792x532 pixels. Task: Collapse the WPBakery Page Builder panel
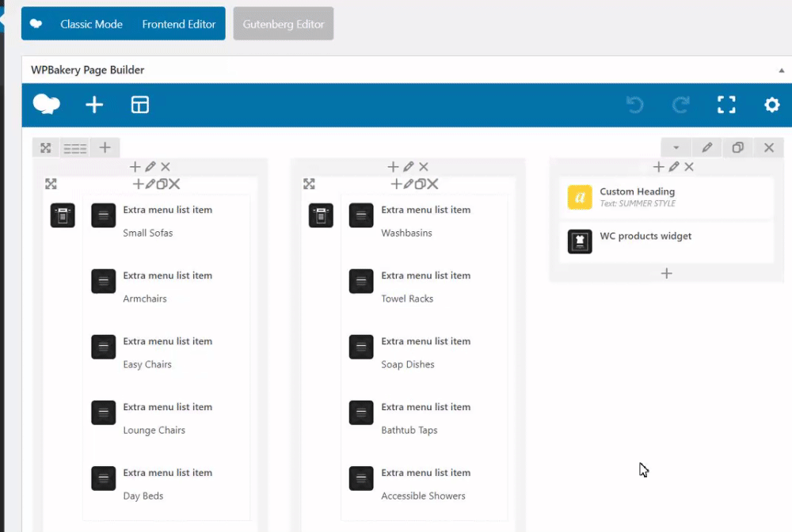click(782, 70)
